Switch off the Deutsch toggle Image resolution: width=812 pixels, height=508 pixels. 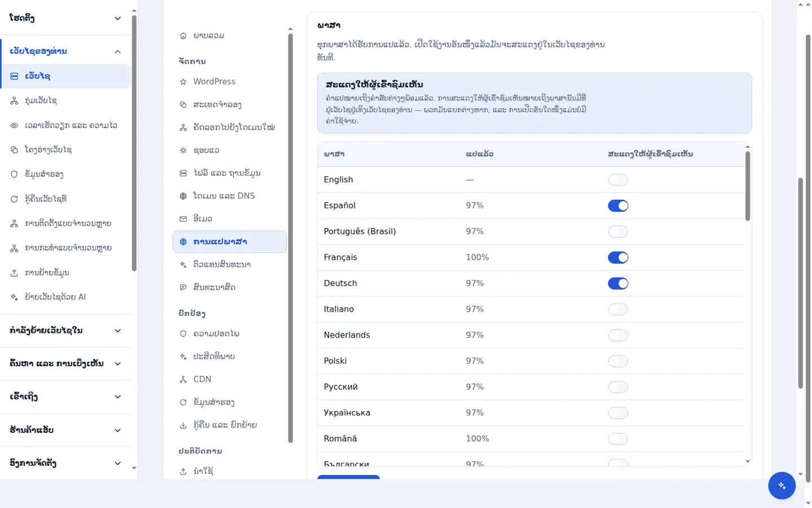coord(618,284)
